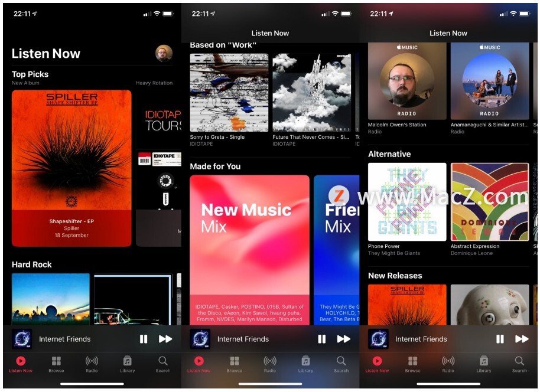
Task: Open Malcolm Owen's Station radio card
Action: tap(407, 81)
